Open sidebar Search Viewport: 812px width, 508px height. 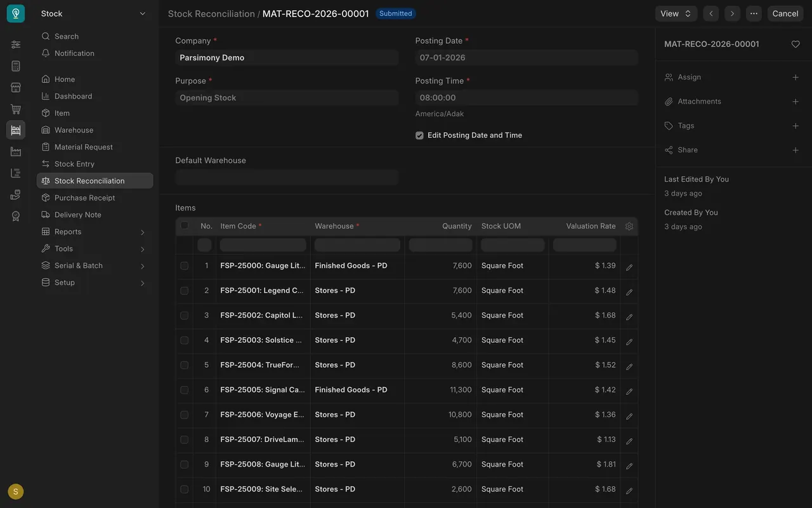click(x=95, y=37)
